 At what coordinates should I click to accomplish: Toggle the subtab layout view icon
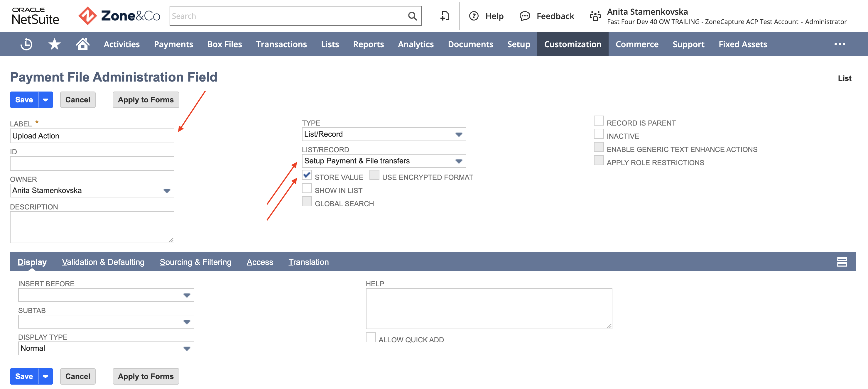pyautogui.click(x=842, y=262)
